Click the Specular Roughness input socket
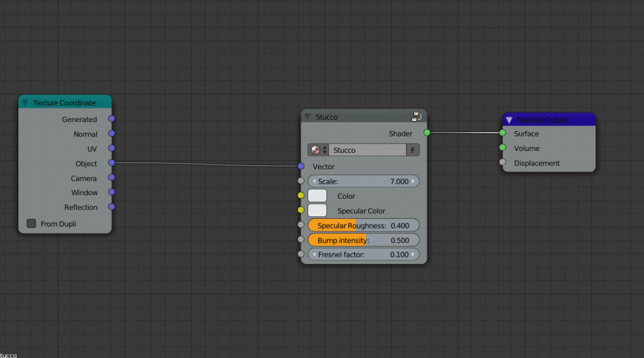The image size is (644, 358). pos(301,225)
